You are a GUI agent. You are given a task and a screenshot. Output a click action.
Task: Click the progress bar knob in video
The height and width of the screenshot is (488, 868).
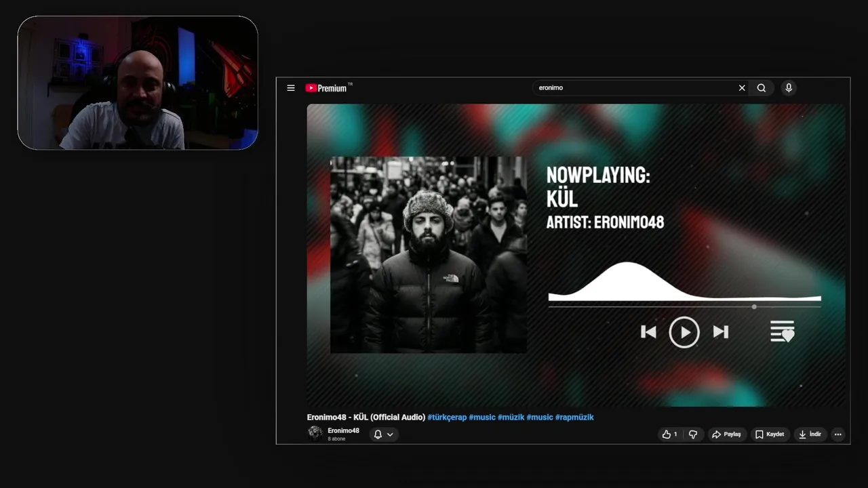coord(754,307)
